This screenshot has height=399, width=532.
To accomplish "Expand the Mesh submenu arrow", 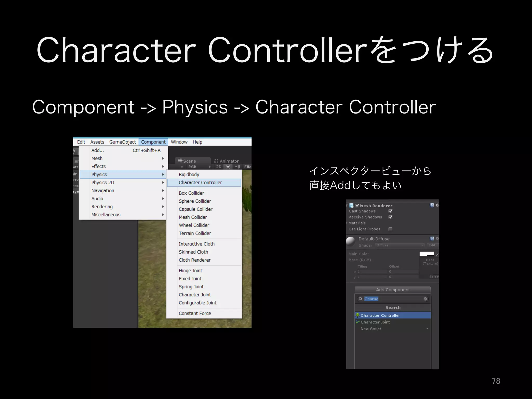I will pyautogui.click(x=163, y=158).
